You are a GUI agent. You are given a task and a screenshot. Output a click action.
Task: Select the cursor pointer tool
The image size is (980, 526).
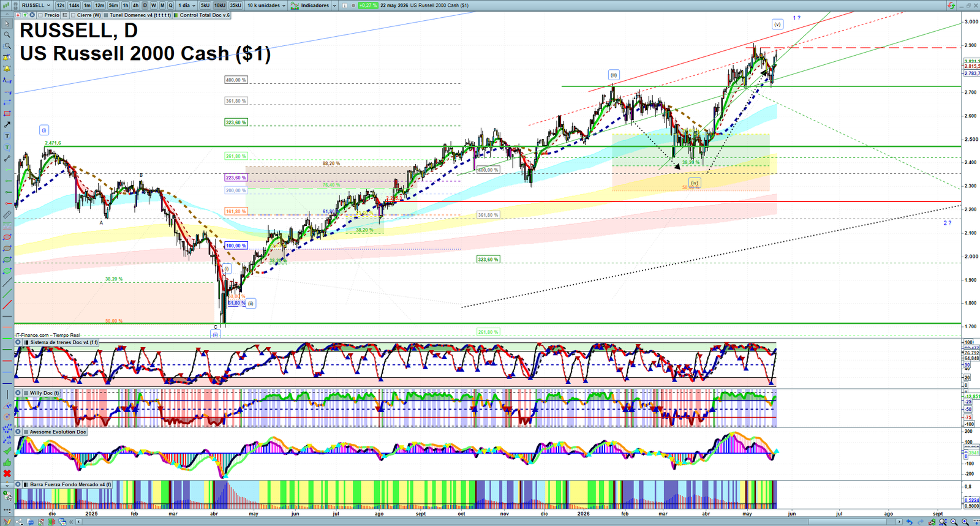[7, 23]
